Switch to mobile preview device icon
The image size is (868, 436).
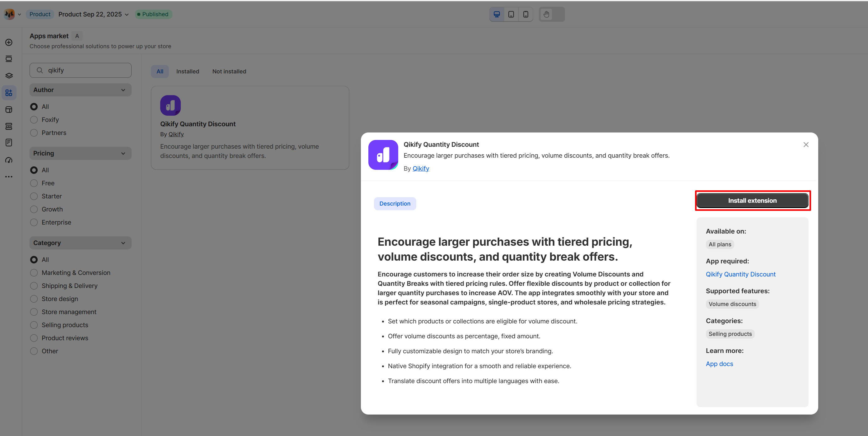click(x=525, y=14)
